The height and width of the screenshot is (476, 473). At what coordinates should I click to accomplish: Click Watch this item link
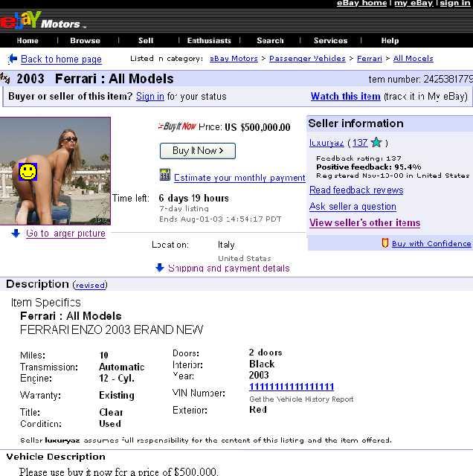pos(346,97)
